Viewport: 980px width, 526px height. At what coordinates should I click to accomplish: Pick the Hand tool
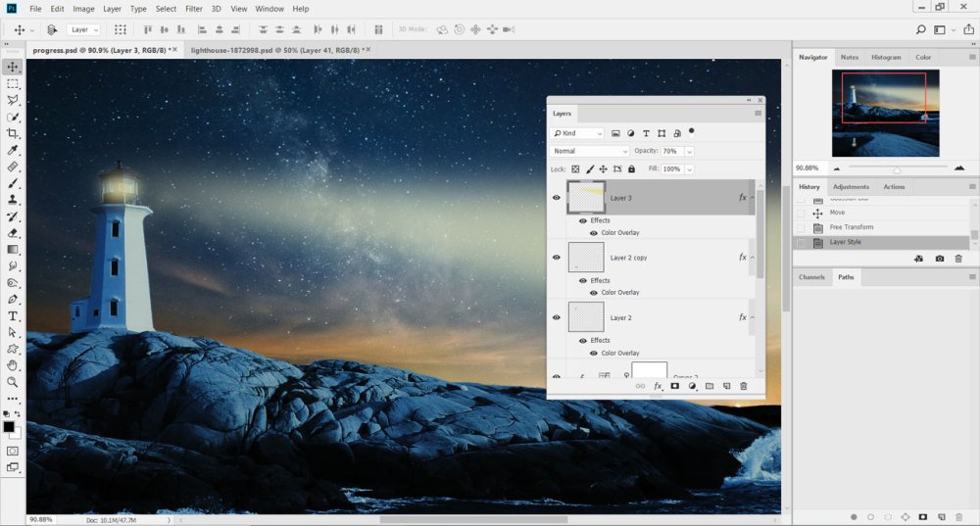click(x=13, y=365)
